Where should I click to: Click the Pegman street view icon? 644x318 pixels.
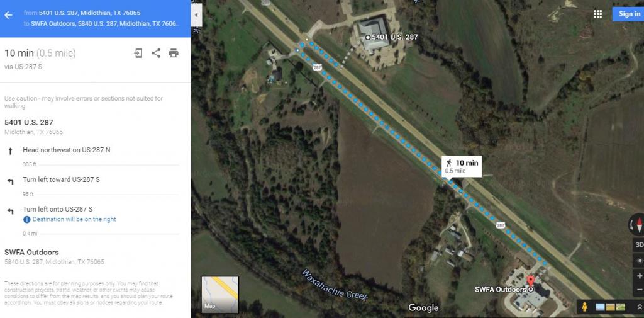[x=584, y=307]
